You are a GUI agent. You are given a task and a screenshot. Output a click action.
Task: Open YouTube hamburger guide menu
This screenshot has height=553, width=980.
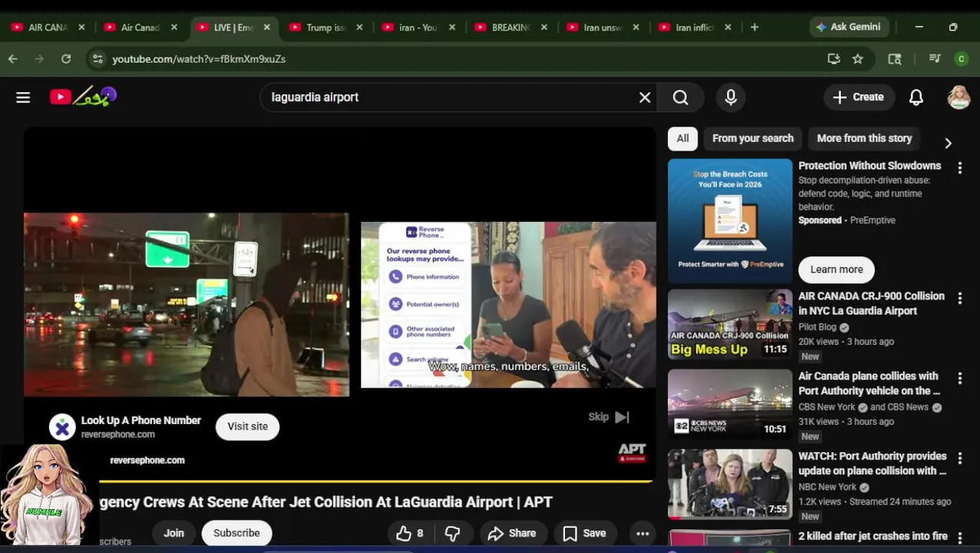point(23,97)
